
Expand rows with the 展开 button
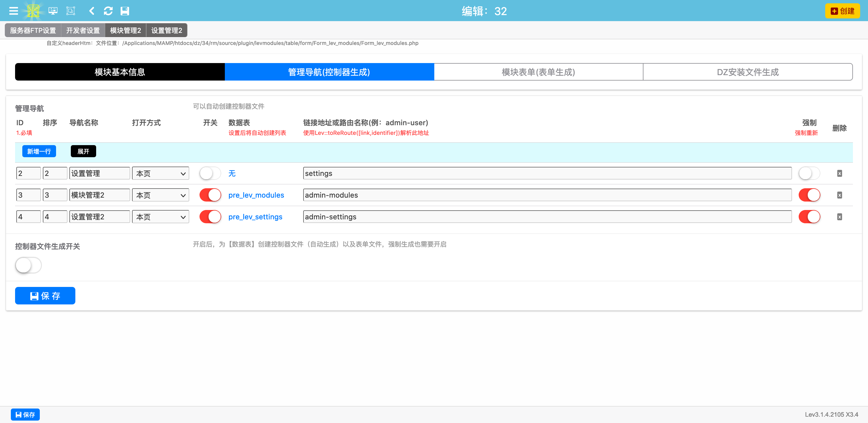click(x=83, y=151)
